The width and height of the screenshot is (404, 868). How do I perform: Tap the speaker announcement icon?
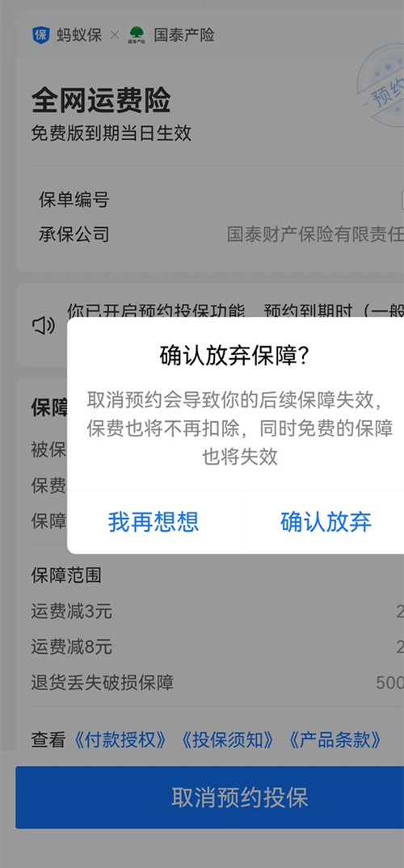click(43, 326)
